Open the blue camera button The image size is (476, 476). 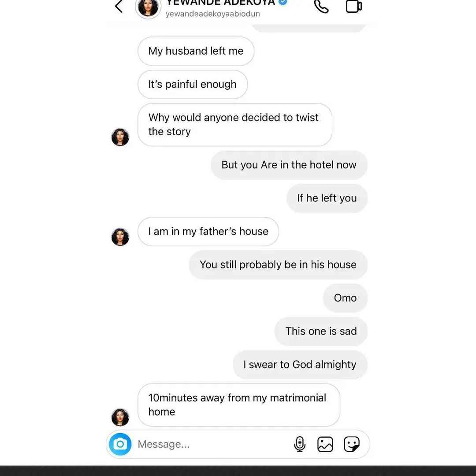click(x=120, y=444)
